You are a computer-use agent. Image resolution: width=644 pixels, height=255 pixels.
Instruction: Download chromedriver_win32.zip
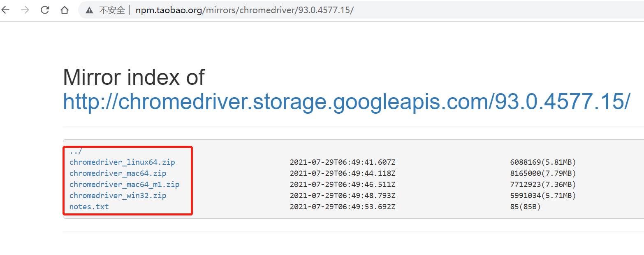tap(118, 196)
